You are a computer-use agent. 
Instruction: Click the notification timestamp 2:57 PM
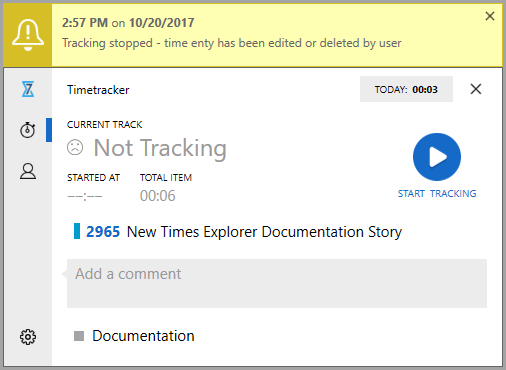pos(85,23)
